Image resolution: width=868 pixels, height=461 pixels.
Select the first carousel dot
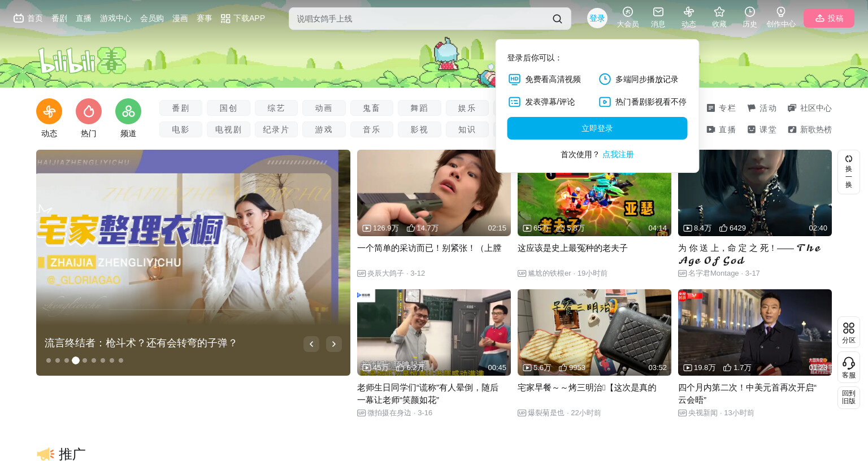click(49, 360)
